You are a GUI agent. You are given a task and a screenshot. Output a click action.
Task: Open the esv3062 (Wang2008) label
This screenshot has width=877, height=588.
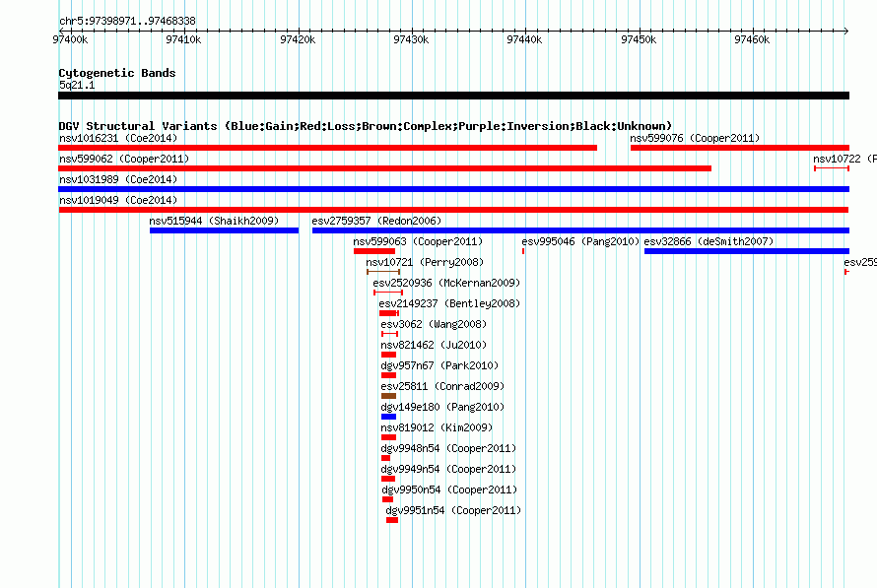pos(434,324)
